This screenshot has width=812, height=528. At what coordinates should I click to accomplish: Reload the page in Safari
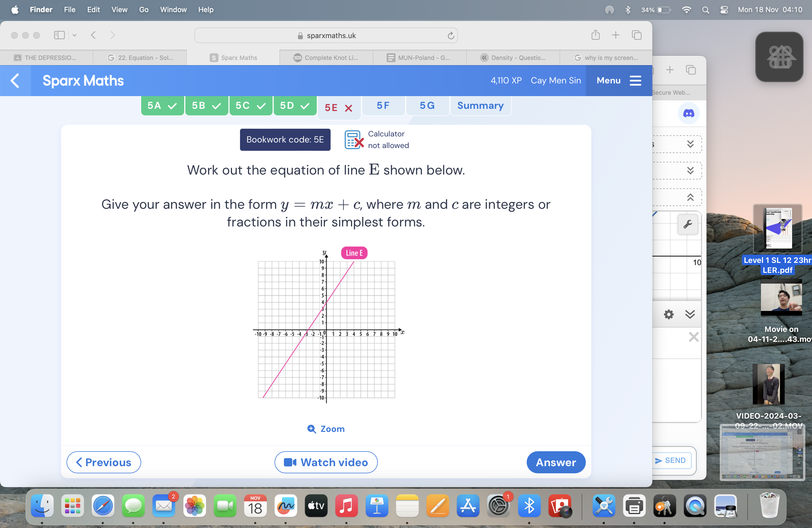pos(451,35)
